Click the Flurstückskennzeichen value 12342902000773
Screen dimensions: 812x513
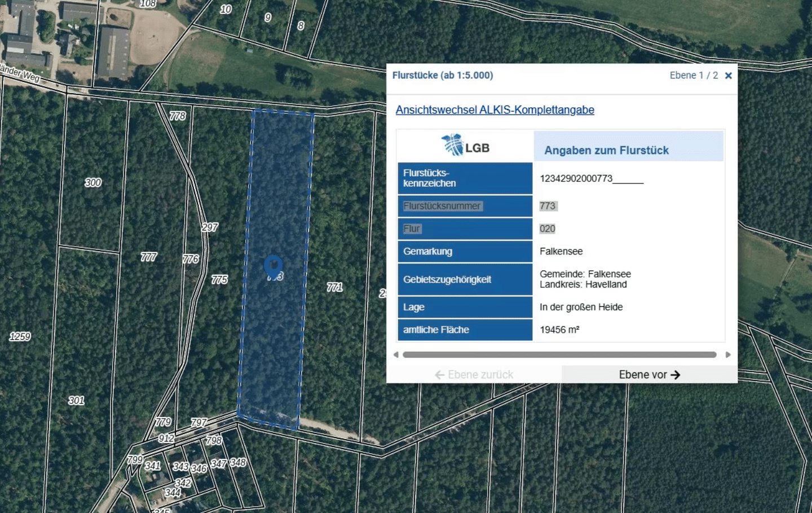point(576,178)
